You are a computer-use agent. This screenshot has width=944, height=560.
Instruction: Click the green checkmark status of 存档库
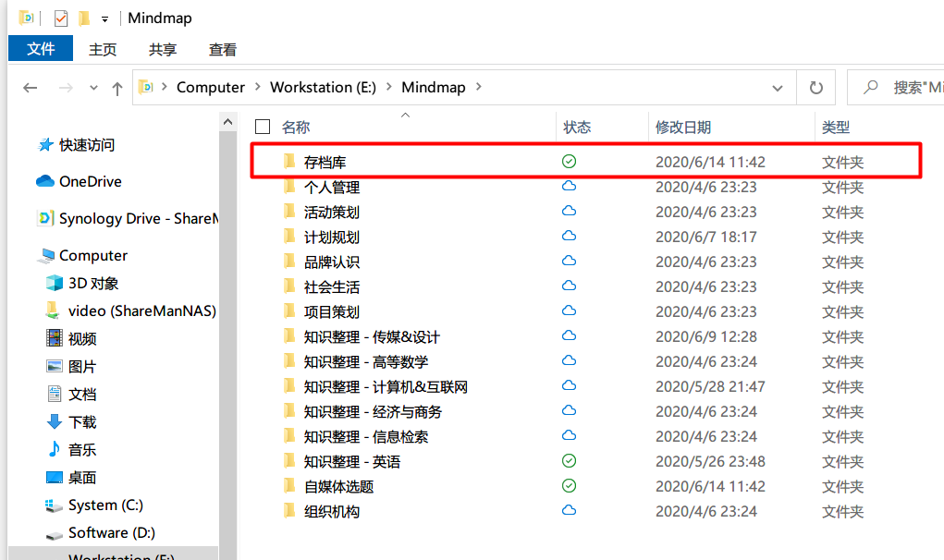[569, 161]
